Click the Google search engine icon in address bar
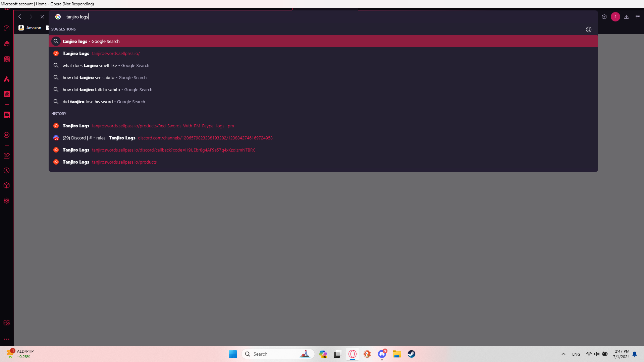Screen dimensions: 644x362 point(58,17)
